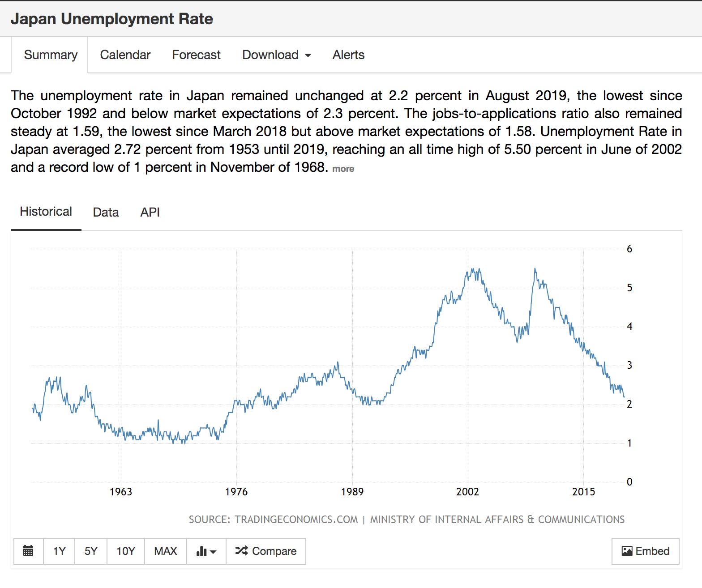Click the Japan Unemployment Rate heading

pos(112,19)
